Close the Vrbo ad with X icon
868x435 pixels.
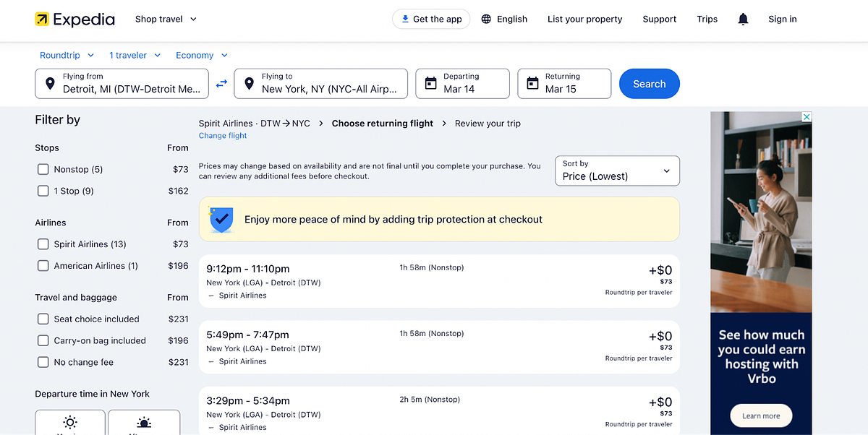point(807,117)
